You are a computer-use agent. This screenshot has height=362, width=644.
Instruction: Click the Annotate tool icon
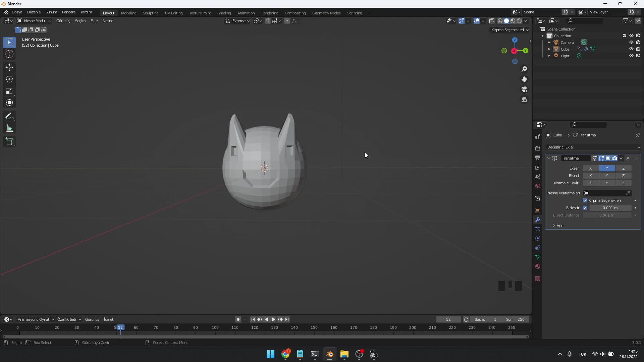pos(10,115)
